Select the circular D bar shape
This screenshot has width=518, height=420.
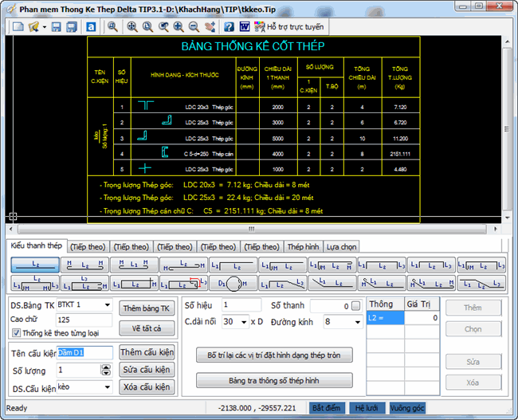point(232,282)
